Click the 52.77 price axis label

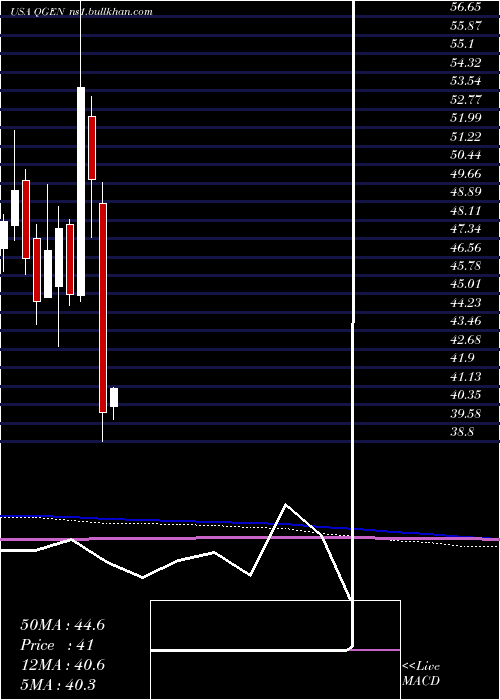pyautogui.click(x=465, y=99)
